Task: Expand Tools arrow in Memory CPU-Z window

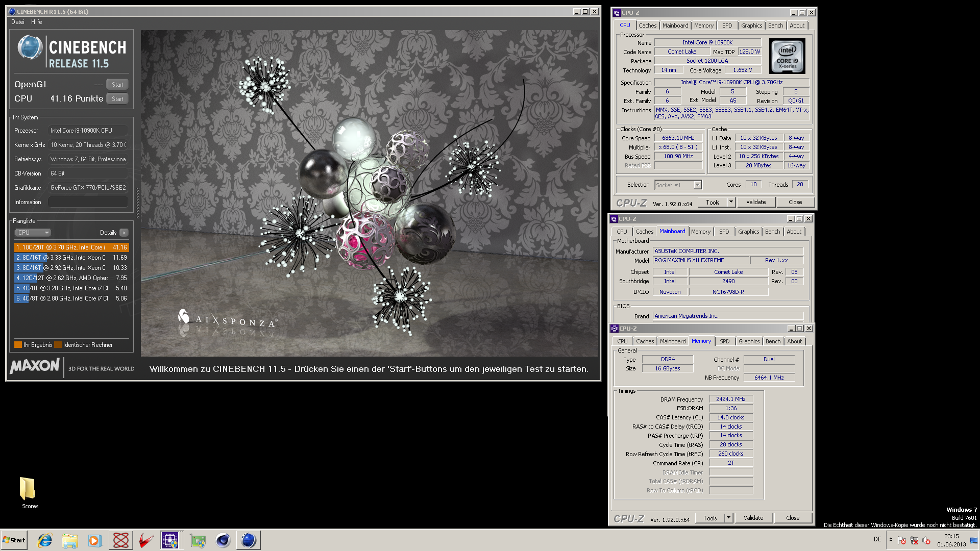Action: [x=728, y=518]
